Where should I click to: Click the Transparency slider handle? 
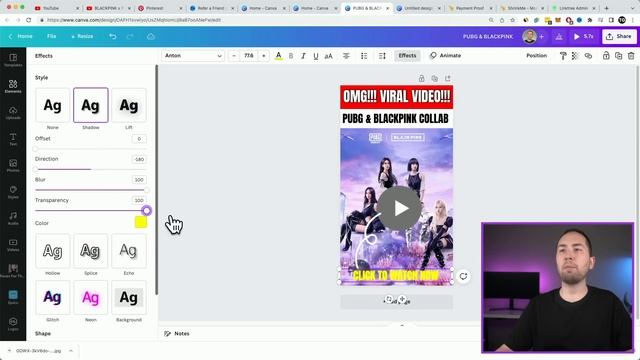coord(147,211)
